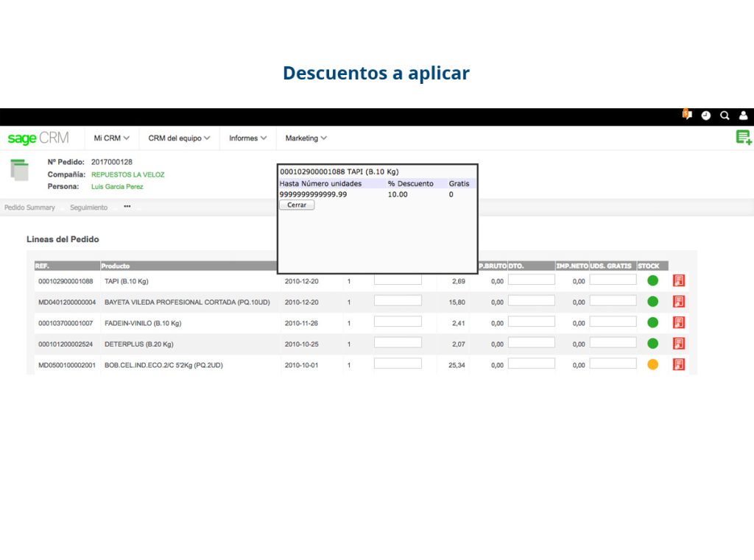Open the recent items clock icon

706,116
